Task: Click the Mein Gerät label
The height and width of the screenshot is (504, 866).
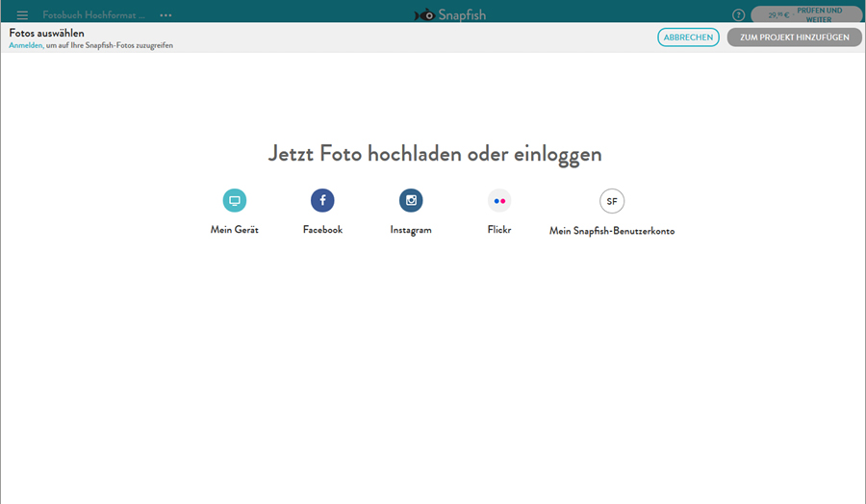Action: (234, 230)
